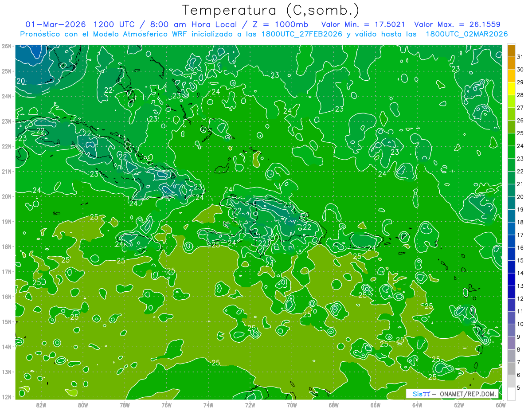
Task: Select the '01-Mar-2026' date text
Action: (55, 24)
